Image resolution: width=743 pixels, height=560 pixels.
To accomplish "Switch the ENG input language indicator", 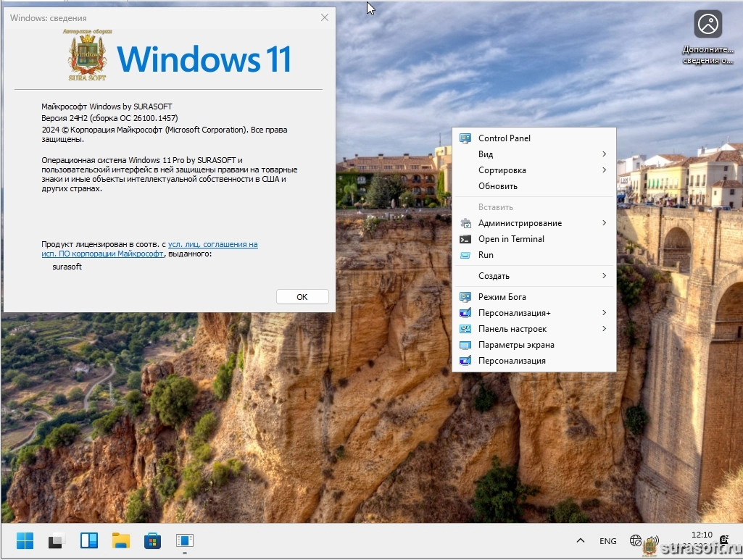I will click(x=608, y=541).
